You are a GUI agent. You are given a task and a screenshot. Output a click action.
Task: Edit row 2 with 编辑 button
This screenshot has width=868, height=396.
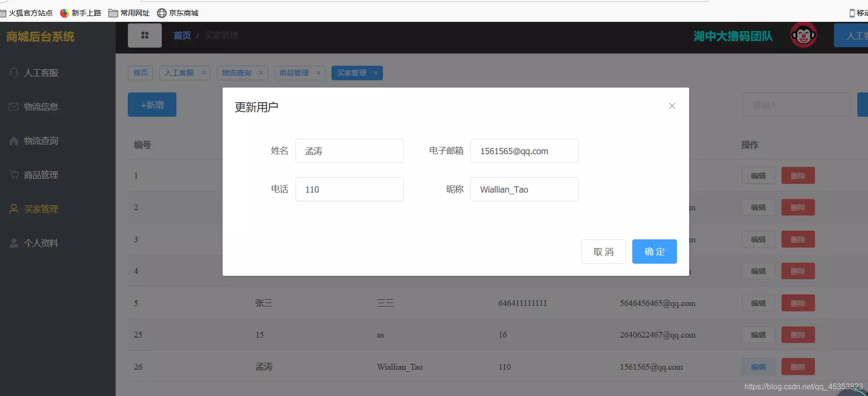click(x=758, y=207)
